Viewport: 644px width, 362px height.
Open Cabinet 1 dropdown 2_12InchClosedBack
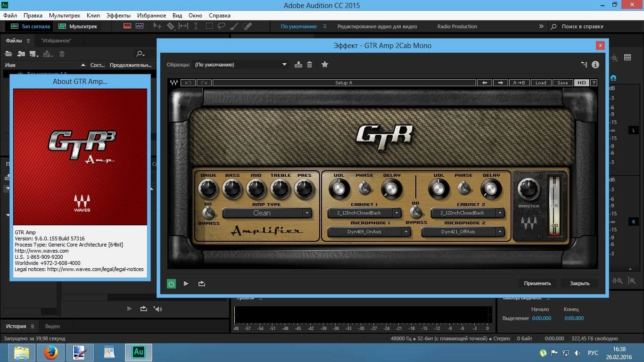[x=364, y=213]
